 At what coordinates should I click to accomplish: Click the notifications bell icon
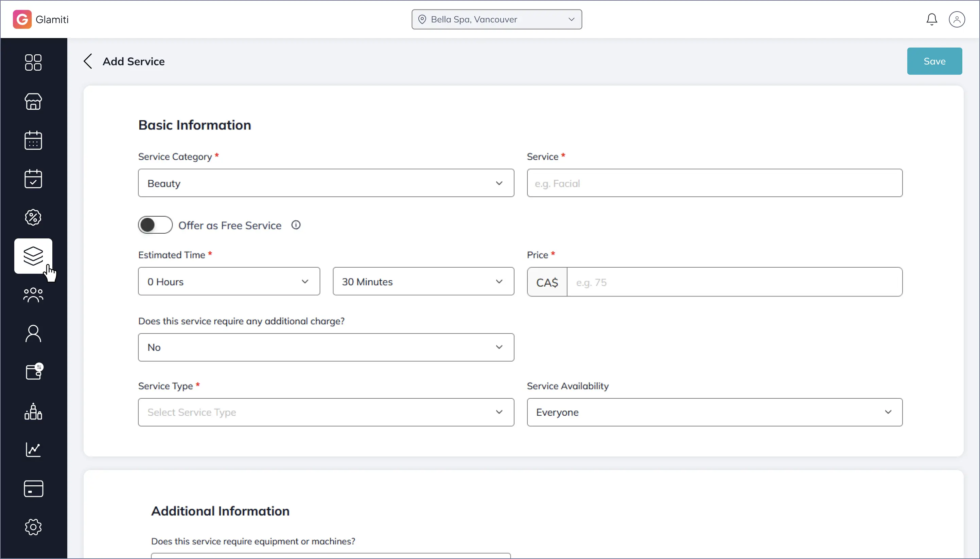coord(931,19)
